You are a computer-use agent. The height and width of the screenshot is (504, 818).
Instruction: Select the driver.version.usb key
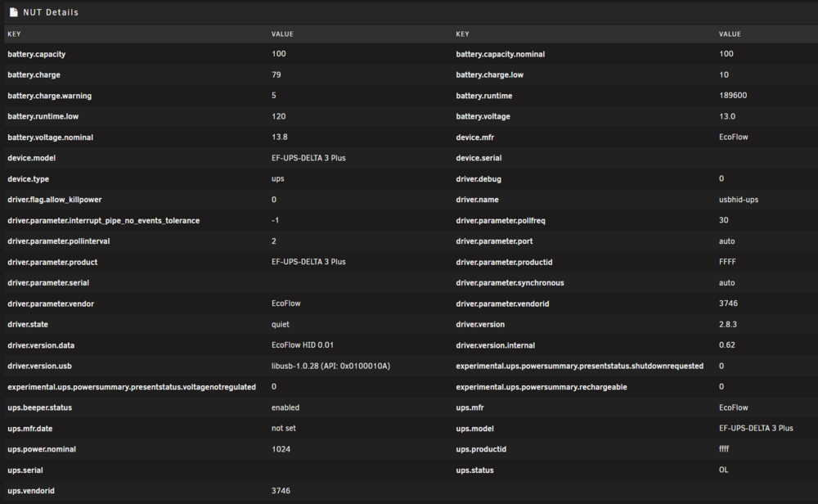coord(39,367)
